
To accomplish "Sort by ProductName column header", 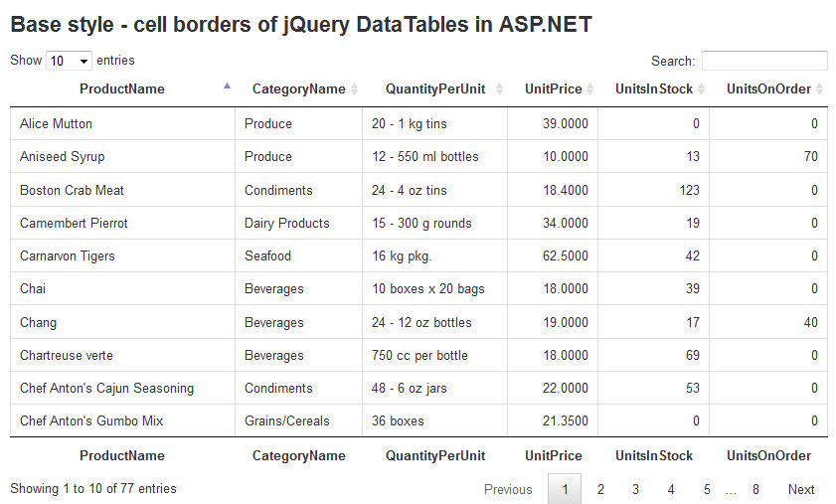I will (122, 89).
